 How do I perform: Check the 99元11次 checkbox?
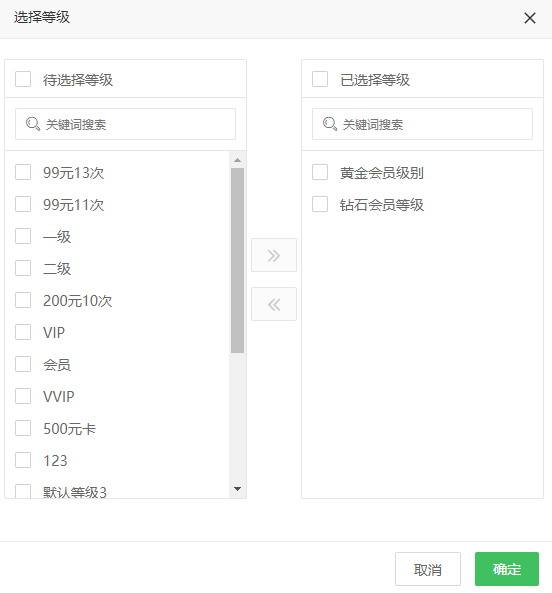(x=23, y=204)
